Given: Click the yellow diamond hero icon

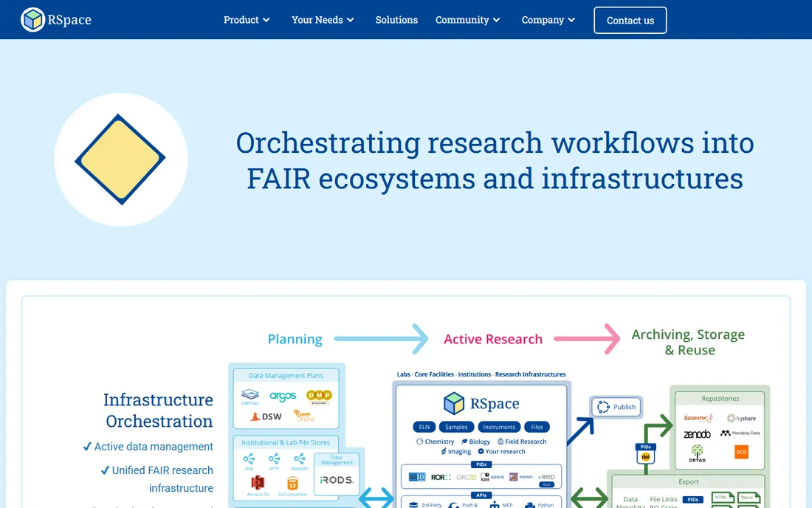Looking at the screenshot, I should pos(120,159).
